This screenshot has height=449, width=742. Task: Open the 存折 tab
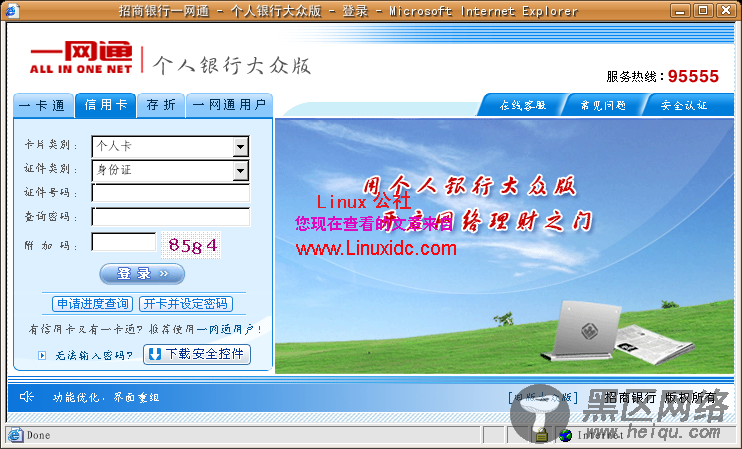pyautogui.click(x=161, y=105)
